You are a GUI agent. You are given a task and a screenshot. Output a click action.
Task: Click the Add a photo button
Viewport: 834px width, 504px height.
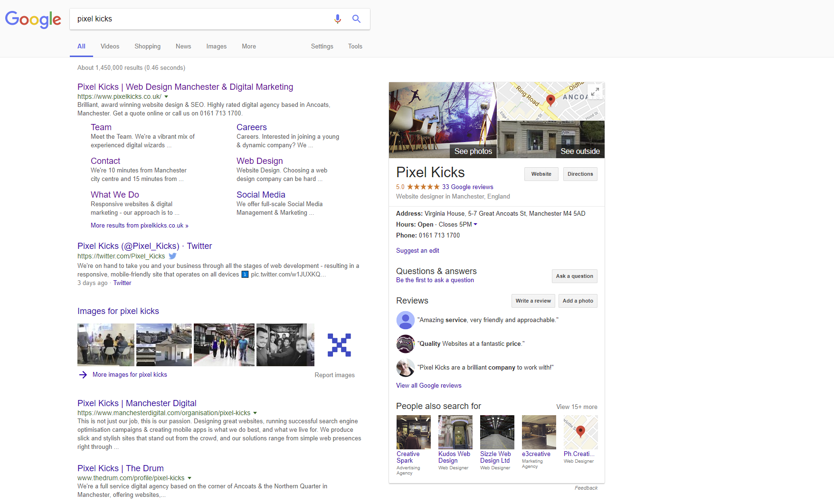coord(578,301)
